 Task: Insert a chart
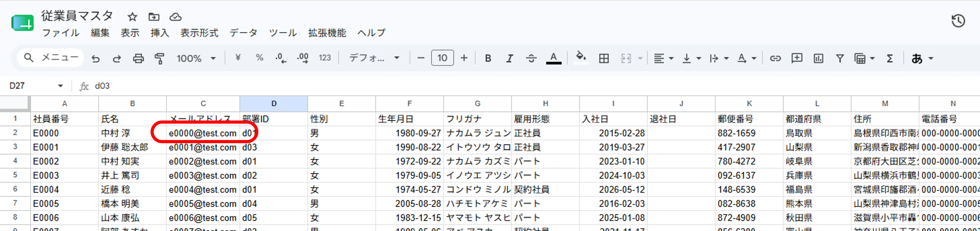click(x=818, y=58)
